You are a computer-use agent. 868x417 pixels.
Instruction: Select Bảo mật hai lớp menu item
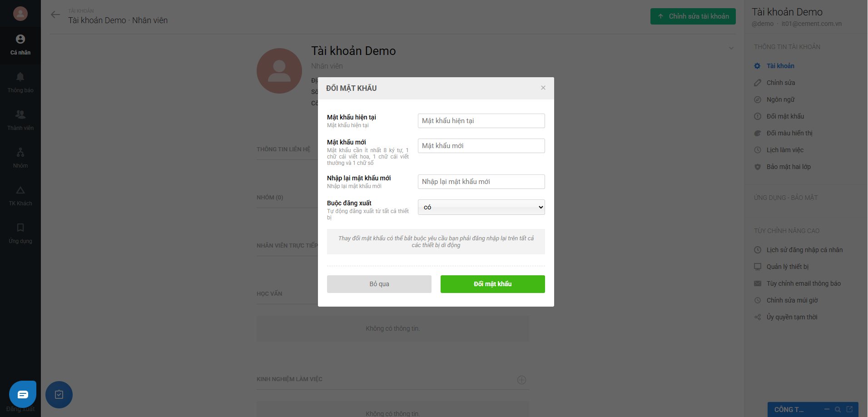(789, 167)
